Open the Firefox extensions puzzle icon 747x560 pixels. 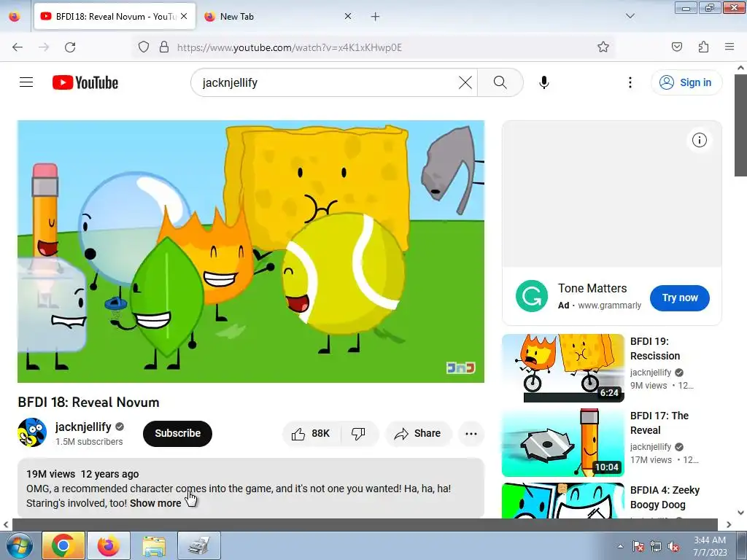[703, 47]
